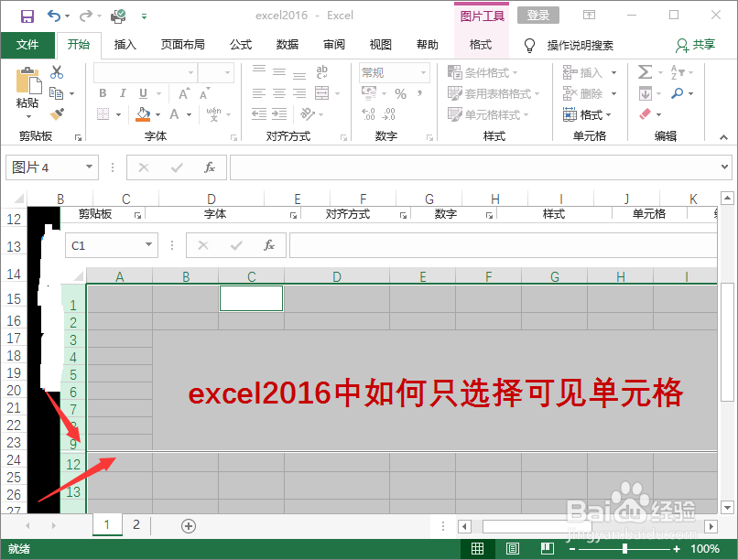Click the Center alignment icon

pyautogui.click(x=279, y=93)
